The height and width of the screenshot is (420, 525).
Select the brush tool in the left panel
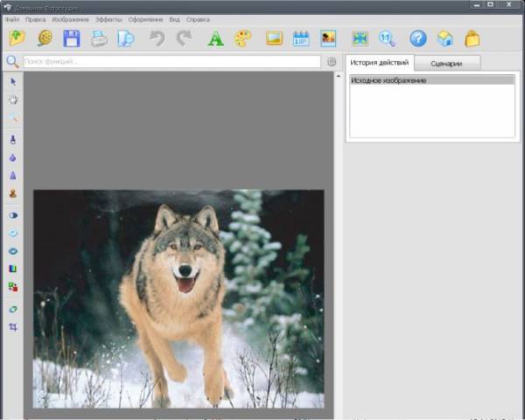[13, 117]
